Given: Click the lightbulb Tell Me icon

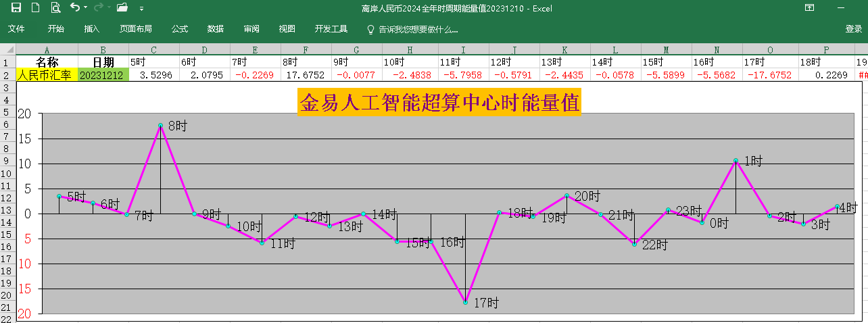Looking at the screenshot, I should pos(370,29).
